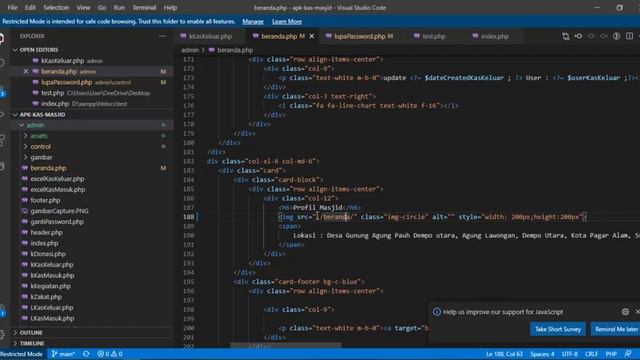
Task: Open the Go menu
Action: (x=102, y=7)
